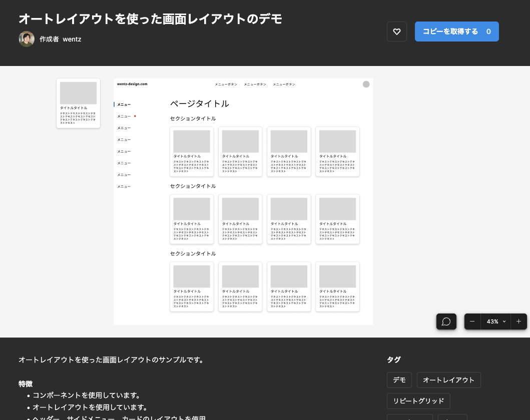The width and height of the screenshot is (530, 420).
Task: Click the first card's gray image placeholder
Action: click(x=191, y=141)
